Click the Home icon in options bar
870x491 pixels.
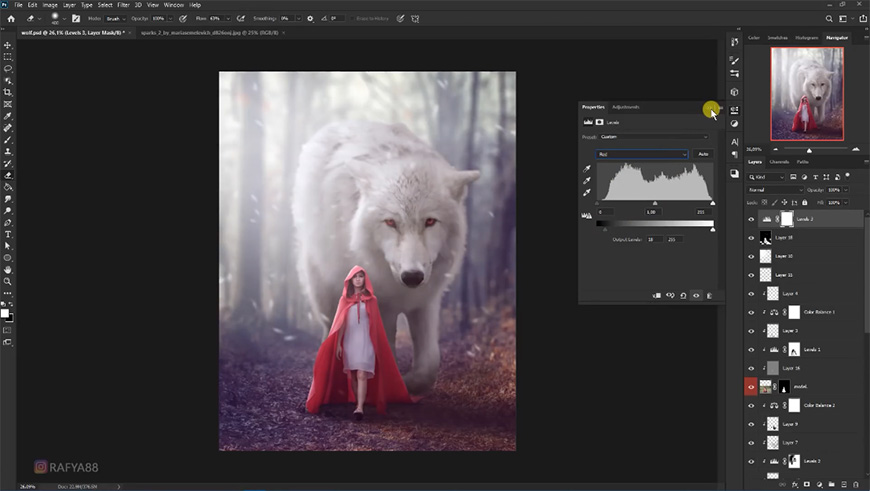(11, 18)
